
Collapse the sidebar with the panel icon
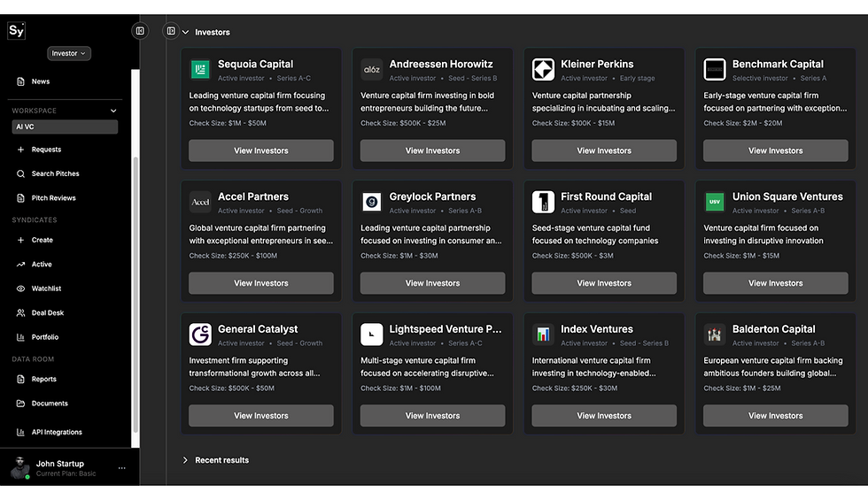pyautogui.click(x=140, y=31)
